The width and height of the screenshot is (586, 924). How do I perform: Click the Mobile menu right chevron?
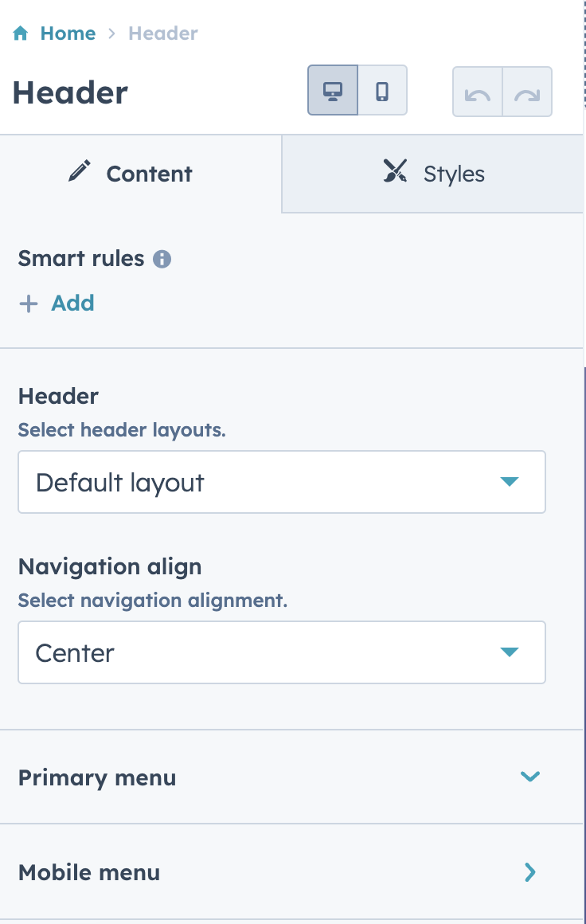point(530,872)
